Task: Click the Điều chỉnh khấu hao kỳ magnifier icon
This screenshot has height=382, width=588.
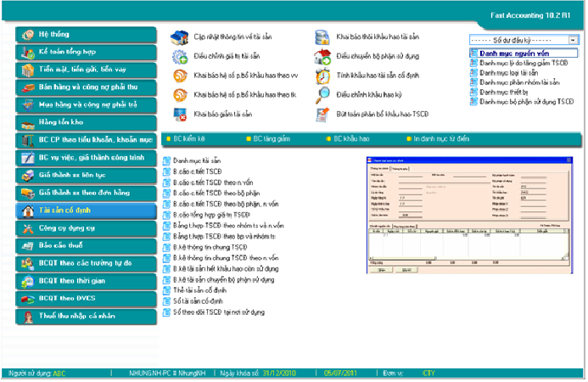Action: (322, 95)
